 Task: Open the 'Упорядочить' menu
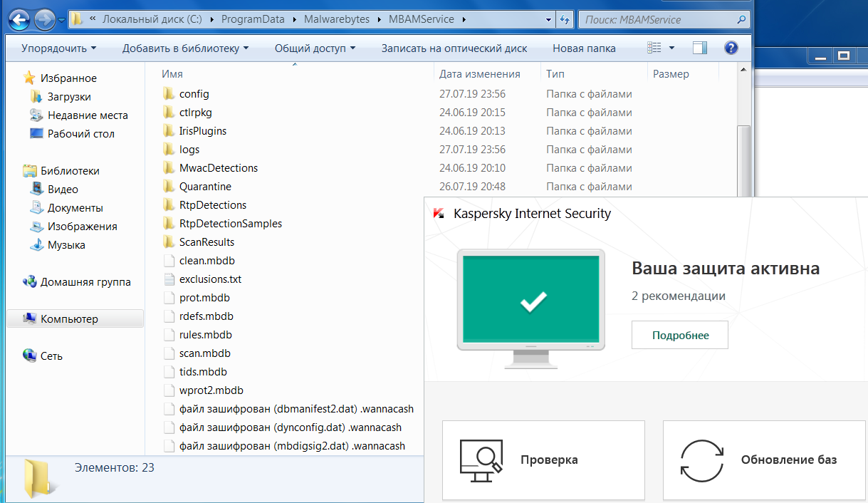coord(59,48)
